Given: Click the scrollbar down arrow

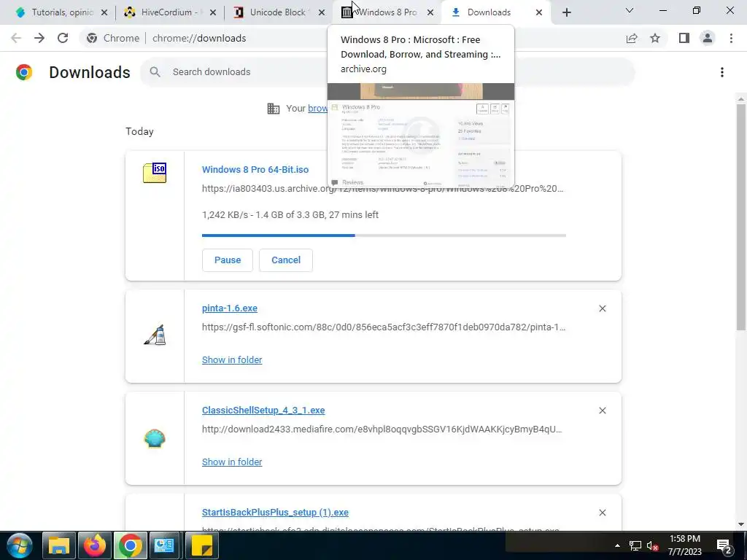Looking at the screenshot, I should [741, 524].
